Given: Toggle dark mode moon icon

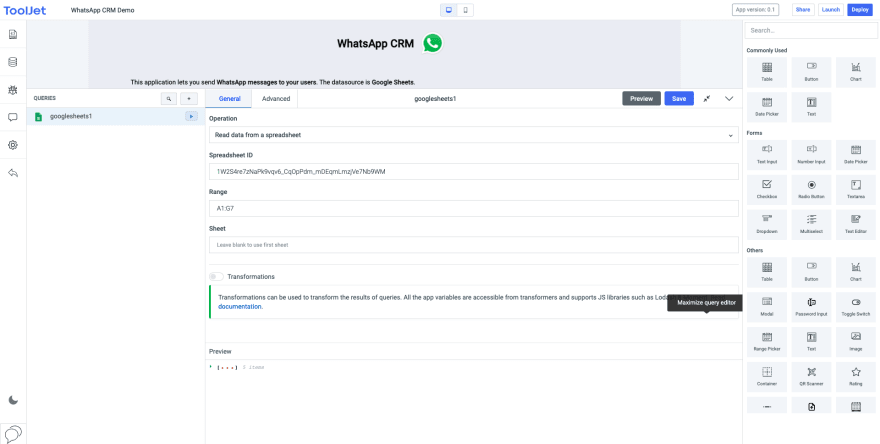Looking at the screenshot, I should pyautogui.click(x=13, y=400).
